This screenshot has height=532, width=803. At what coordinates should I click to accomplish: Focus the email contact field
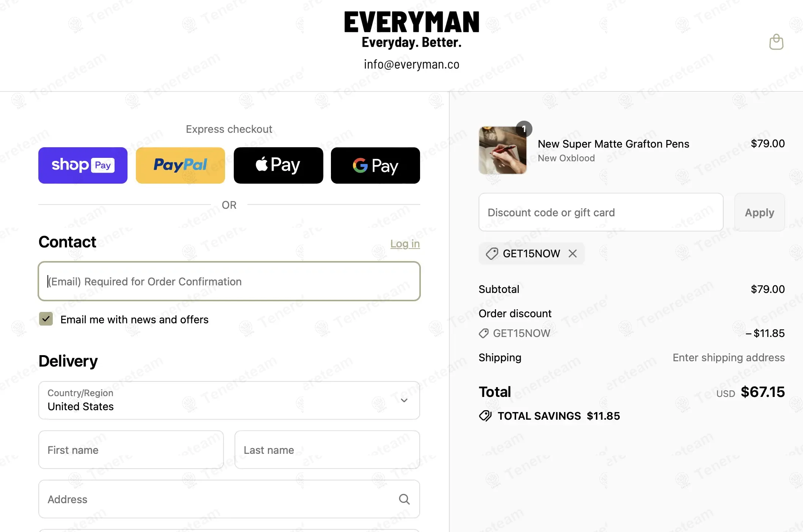(229, 281)
